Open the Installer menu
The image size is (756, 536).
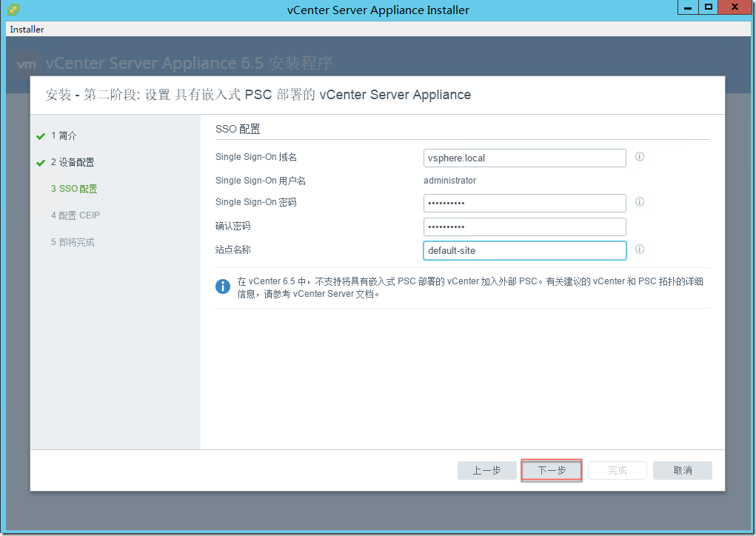tap(27, 30)
